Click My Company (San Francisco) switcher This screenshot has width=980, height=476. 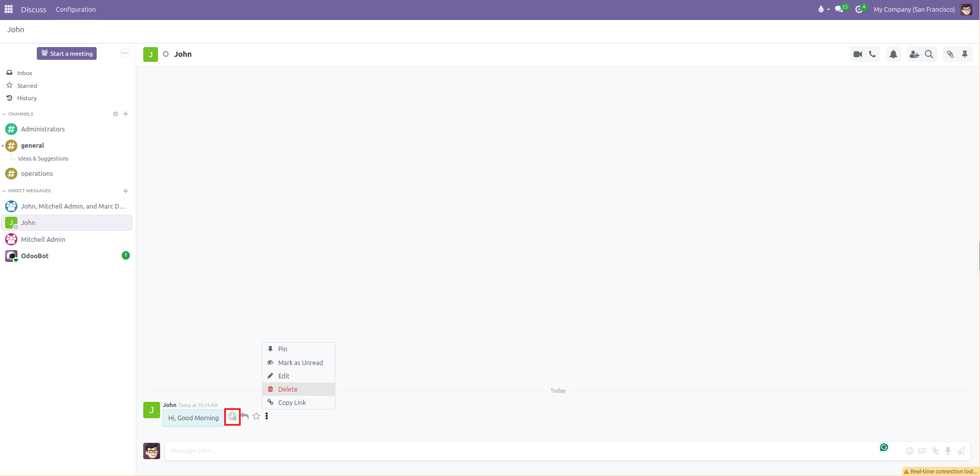pyautogui.click(x=914, y=9)
